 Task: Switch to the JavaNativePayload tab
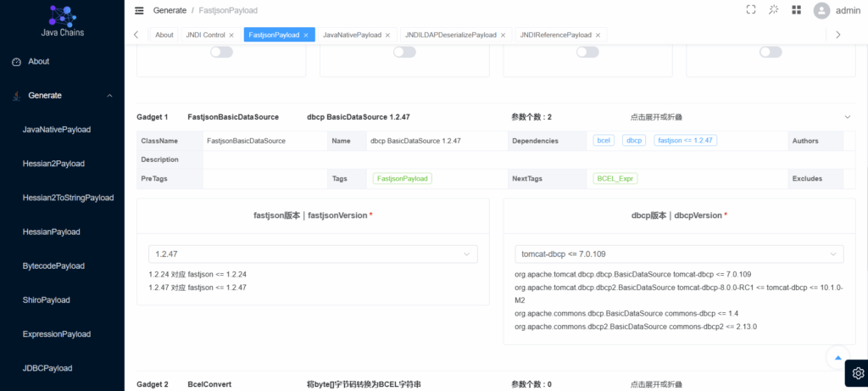click(352, 35)
